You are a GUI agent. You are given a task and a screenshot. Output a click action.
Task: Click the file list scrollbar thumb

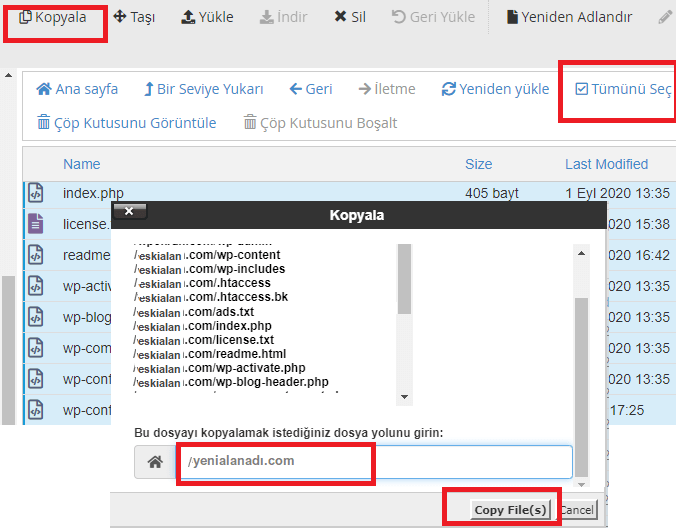click(x=404, y=279)
